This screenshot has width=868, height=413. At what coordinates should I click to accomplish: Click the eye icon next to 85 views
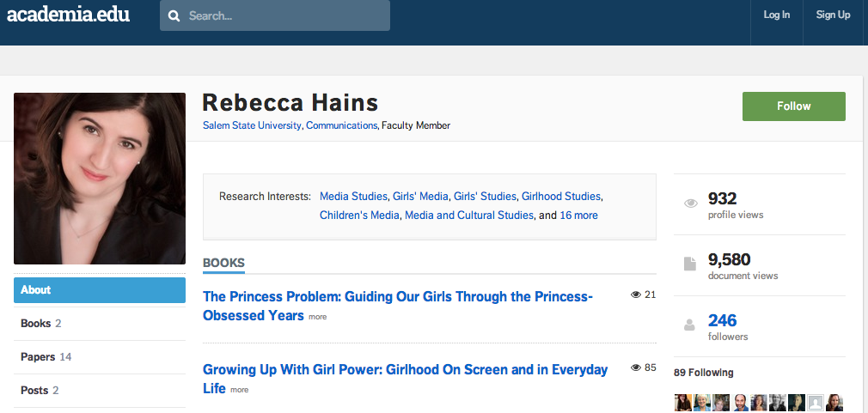(636, 367)
